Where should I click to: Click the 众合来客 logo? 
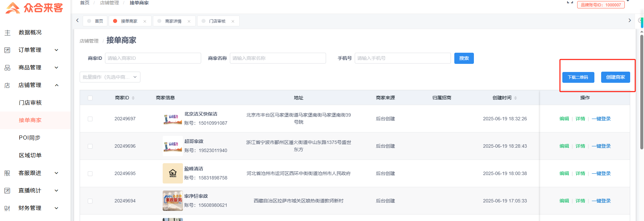coord(34,7)
